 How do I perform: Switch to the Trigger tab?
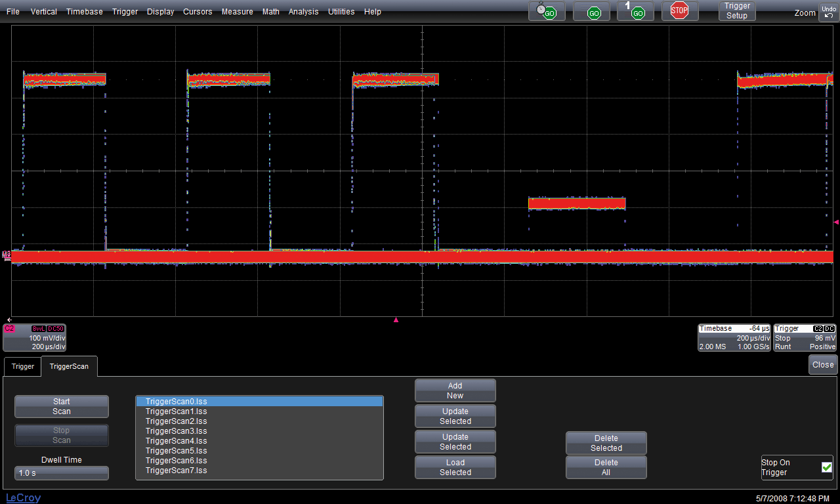point(23,366)
